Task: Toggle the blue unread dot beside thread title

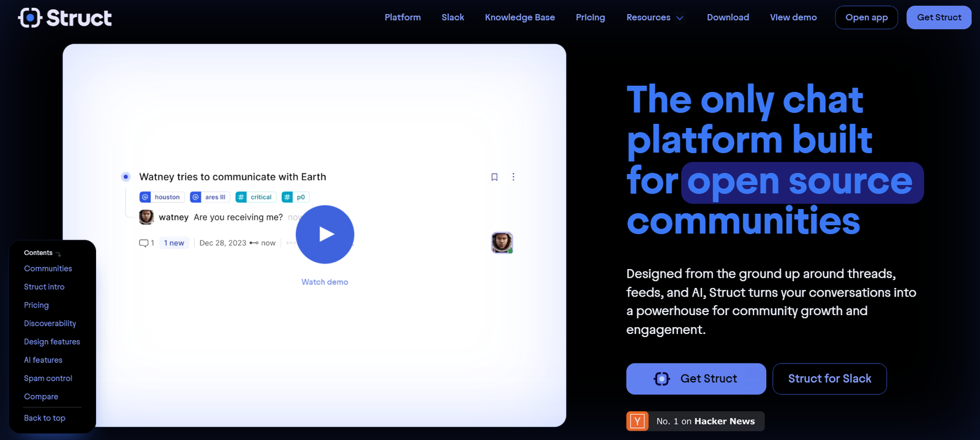Action: tap(126, 177)
